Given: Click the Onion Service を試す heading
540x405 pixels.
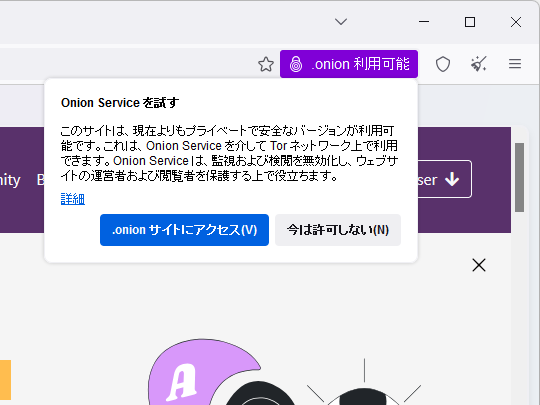Looking at the screenshot, I should click(120, 103).
